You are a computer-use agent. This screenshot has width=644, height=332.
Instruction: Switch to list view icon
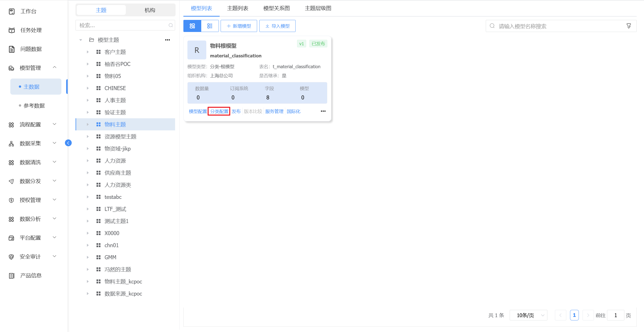pyautogui.click(x=210, y=26)
